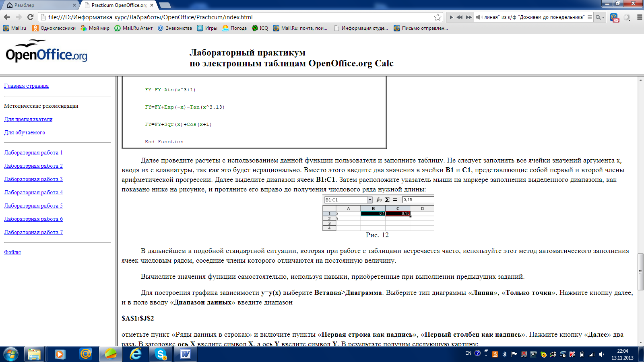Skip to next track in toolbar player
Screen dimensions: 644x362
click(469, 17)
